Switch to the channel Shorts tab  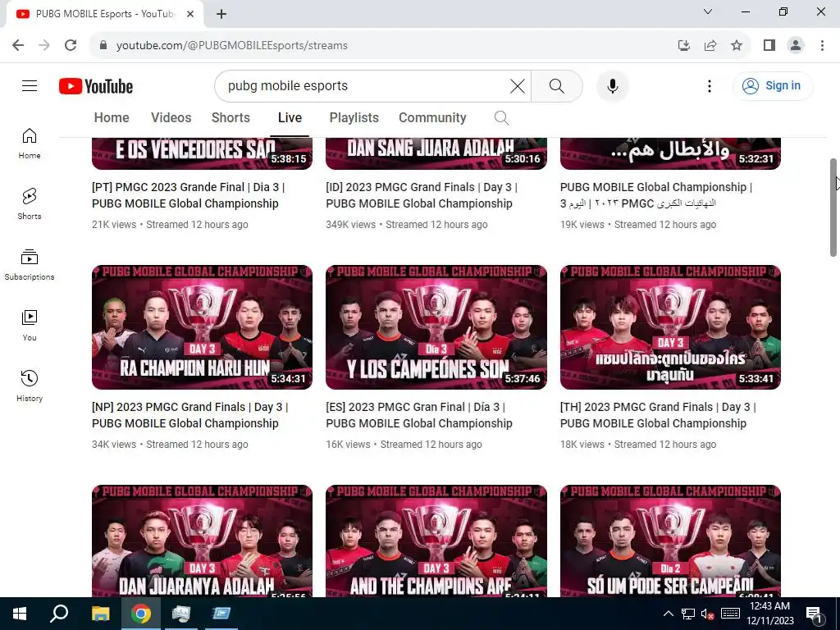[x=231, y=118]
